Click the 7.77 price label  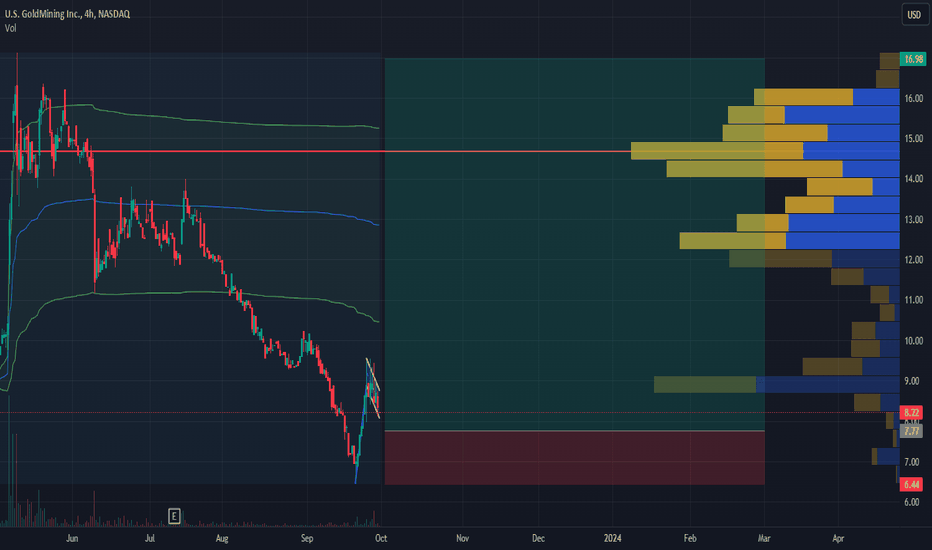click(x=912, y=430)
